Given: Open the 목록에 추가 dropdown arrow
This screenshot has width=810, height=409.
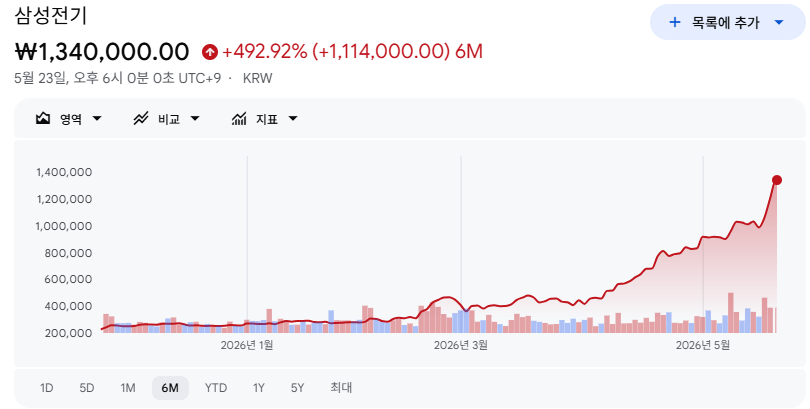Looking at the screenshot, I should click(779, 22).
